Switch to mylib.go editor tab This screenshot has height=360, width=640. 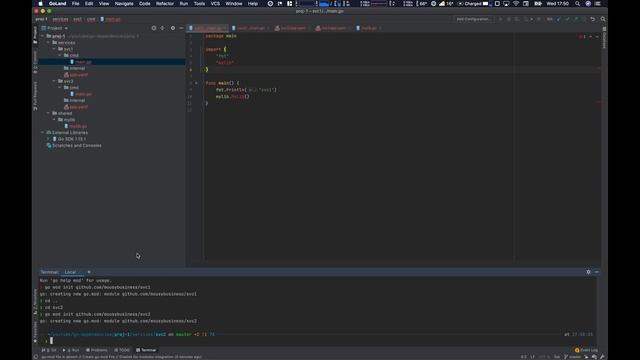368,28
